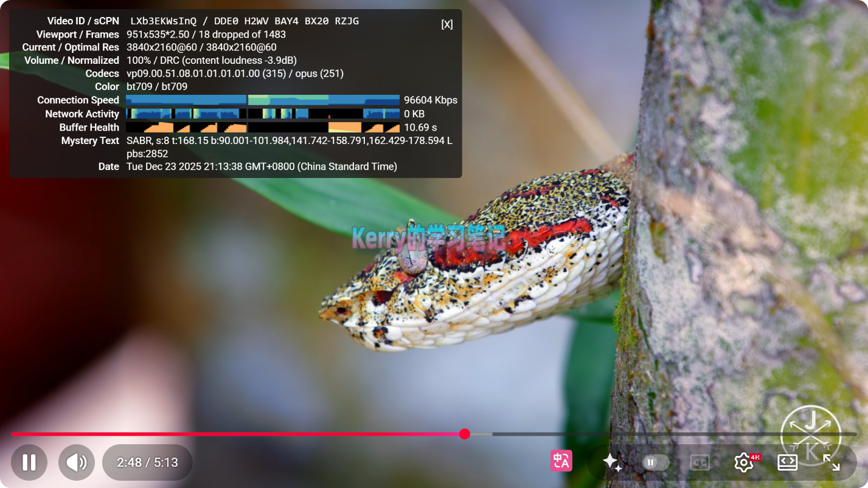Click the Video ID value LXb3EKWsInQ
The width and height of the screenshot is (868, 488).
tap(163, 21)
